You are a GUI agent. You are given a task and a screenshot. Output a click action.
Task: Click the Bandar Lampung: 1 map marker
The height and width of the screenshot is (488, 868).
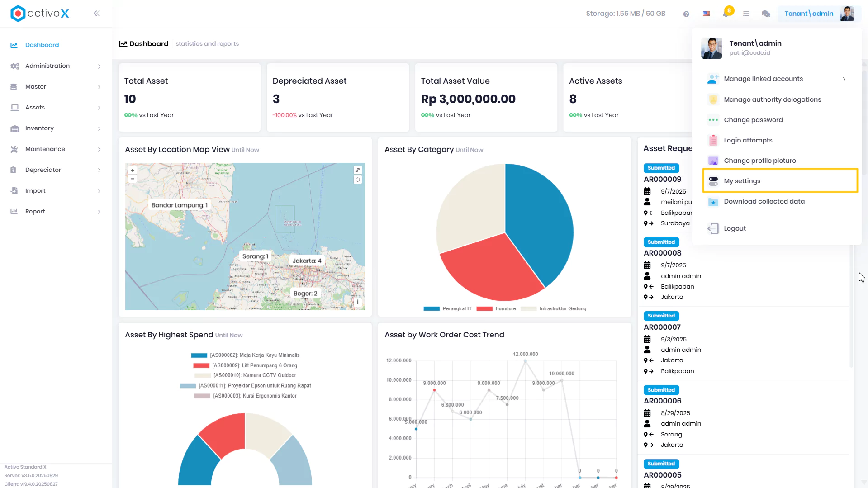[x=180, y=205]
